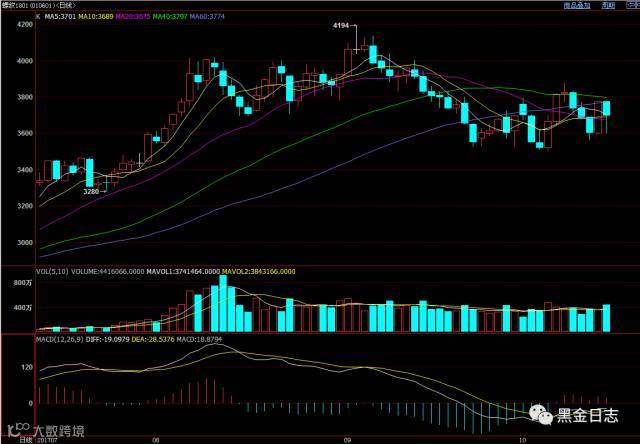
Task: Click the VOLUME:4416066.0000 value
Action: [107, 272]
